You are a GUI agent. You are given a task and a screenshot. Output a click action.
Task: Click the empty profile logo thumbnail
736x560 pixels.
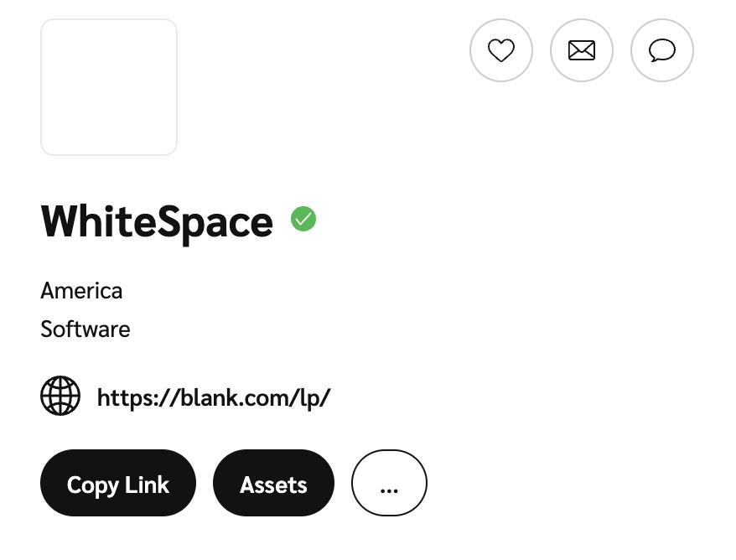[x=109, y=87]
